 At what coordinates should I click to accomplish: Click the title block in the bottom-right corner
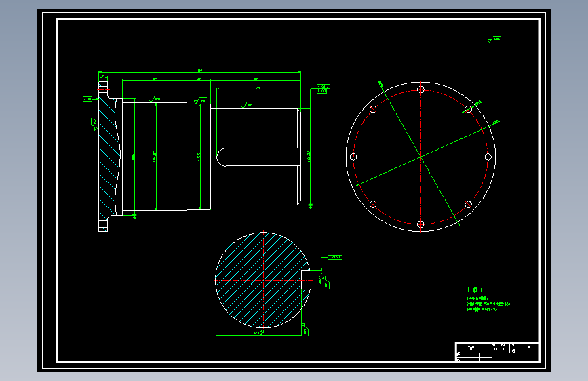click(498, 352)
